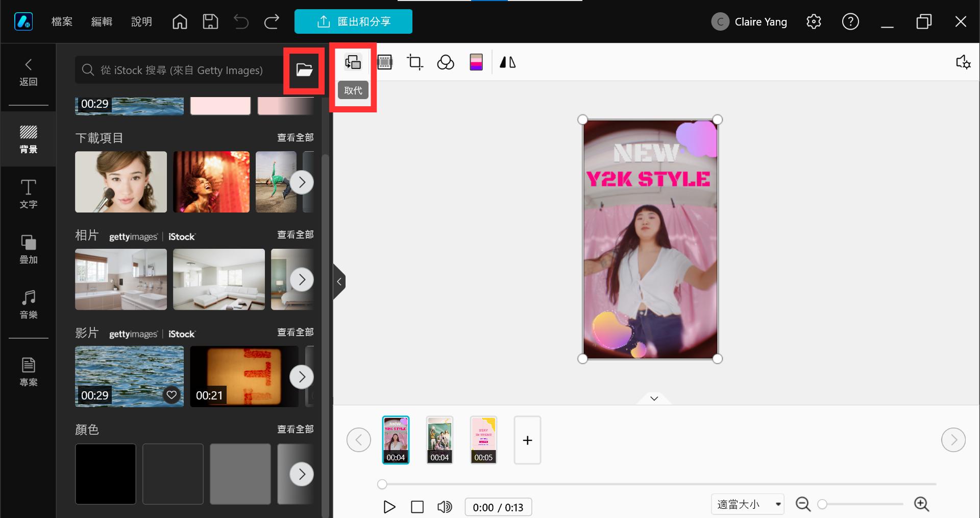Open the gradient background color tool
The width and height of the screenshot is (980, 518).
[476, 62]
